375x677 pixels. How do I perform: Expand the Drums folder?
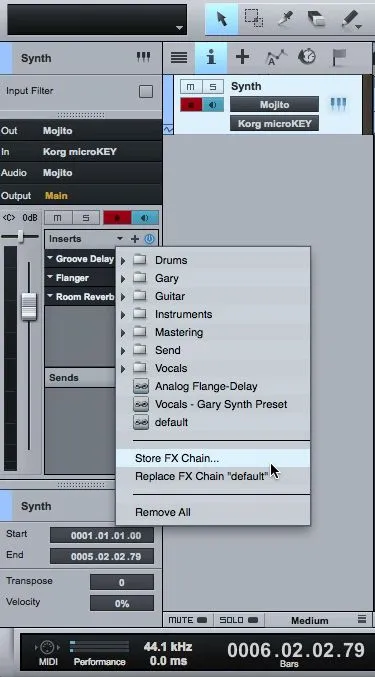123,260
